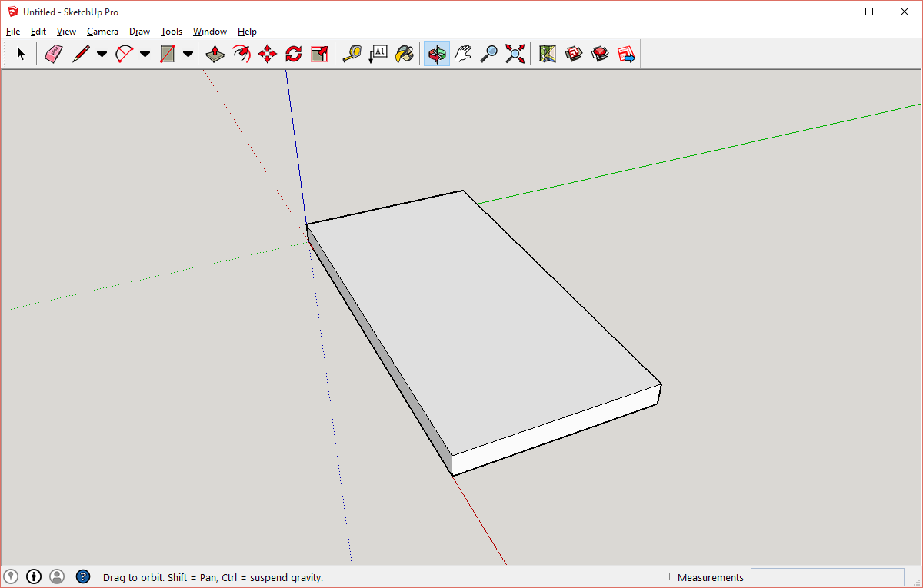Click the Zoom Extents tool

pos(515,54)
